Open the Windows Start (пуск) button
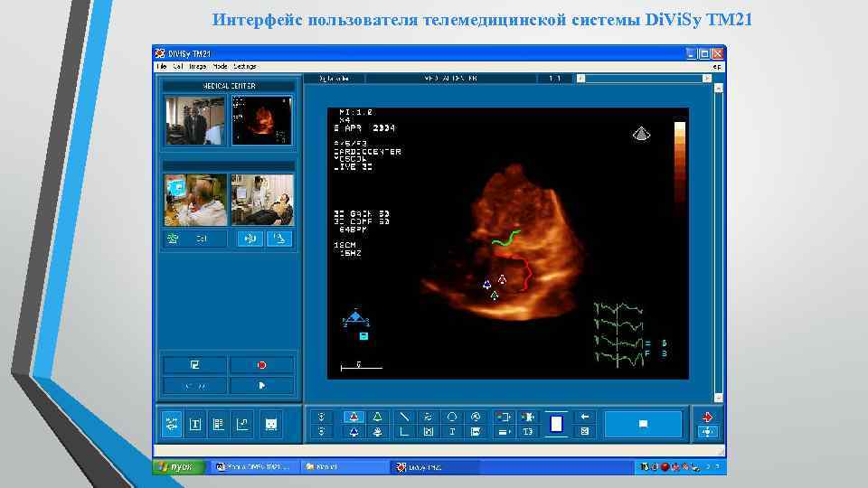 pos(178,467)
